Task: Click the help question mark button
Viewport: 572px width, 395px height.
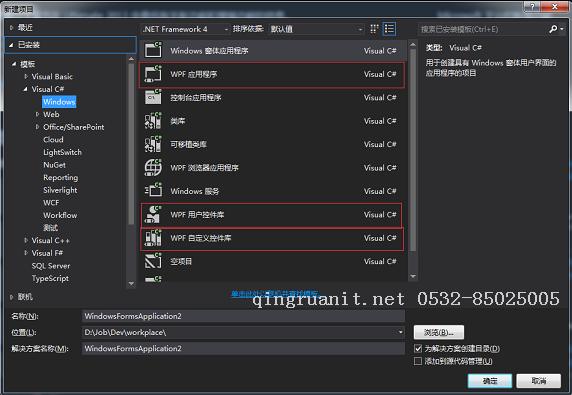Action: (532, 6)
